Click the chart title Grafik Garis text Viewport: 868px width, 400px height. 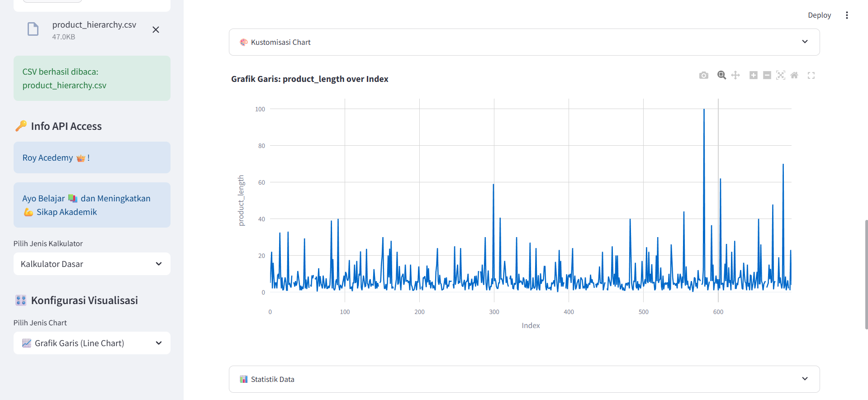point(309,79)
